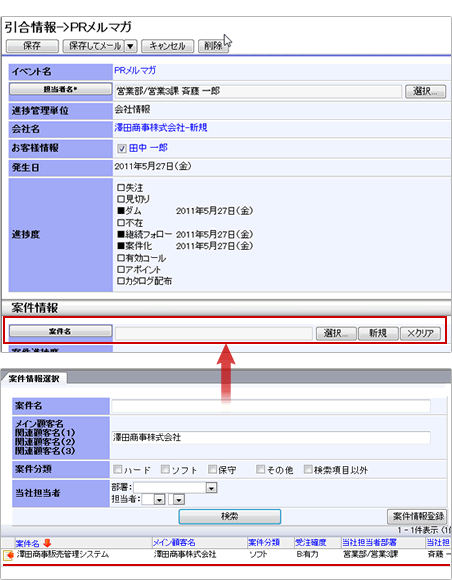Click the 新規 button in 案件情報

[x=378, y=333]
